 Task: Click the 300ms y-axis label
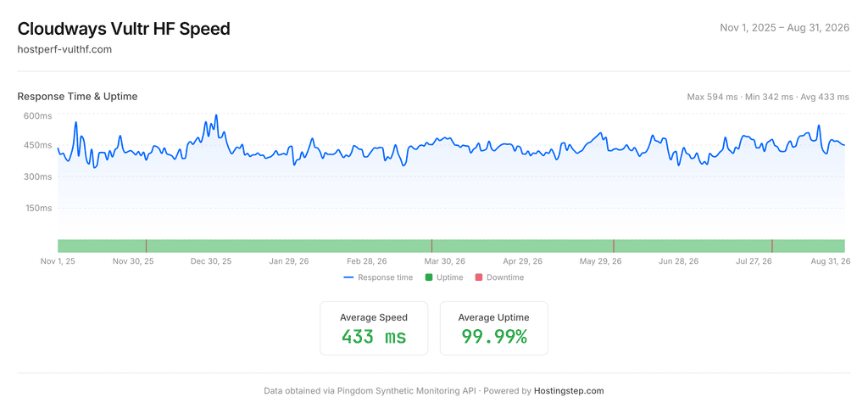37,176
